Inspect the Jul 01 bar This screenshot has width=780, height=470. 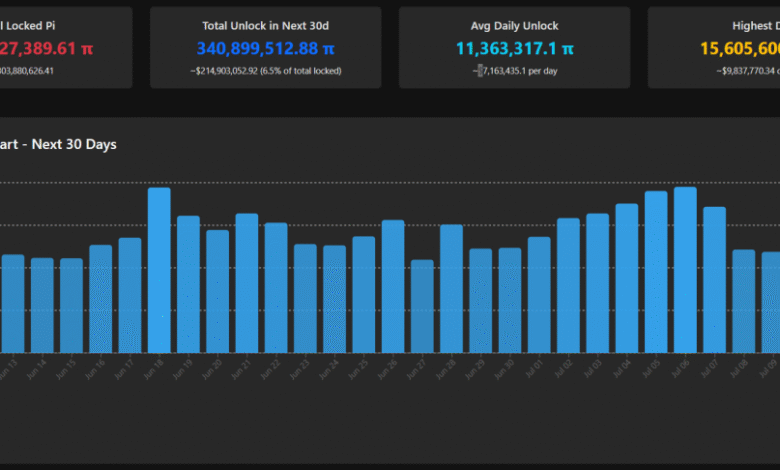click(x=539, y=295)
